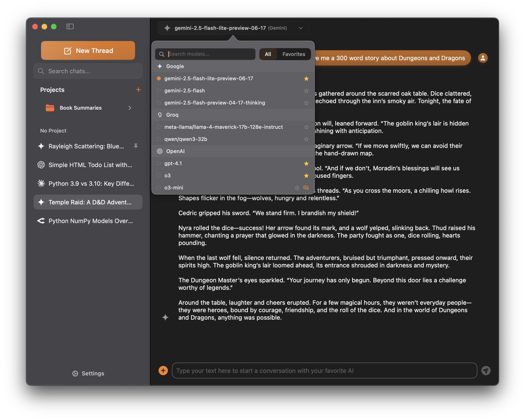
Task: Unpin the Rayleigh Scattering chat
Action: [136, 146]
